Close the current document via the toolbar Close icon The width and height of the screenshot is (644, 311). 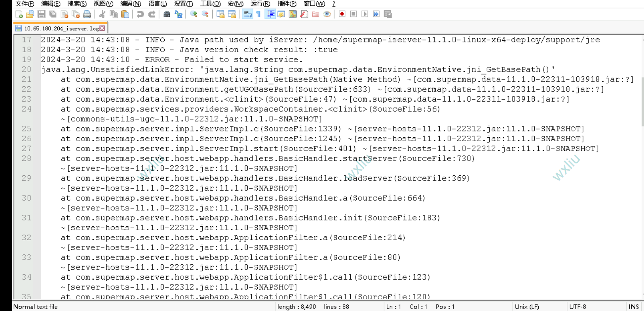pyautogui.click(x=65, y=14)
